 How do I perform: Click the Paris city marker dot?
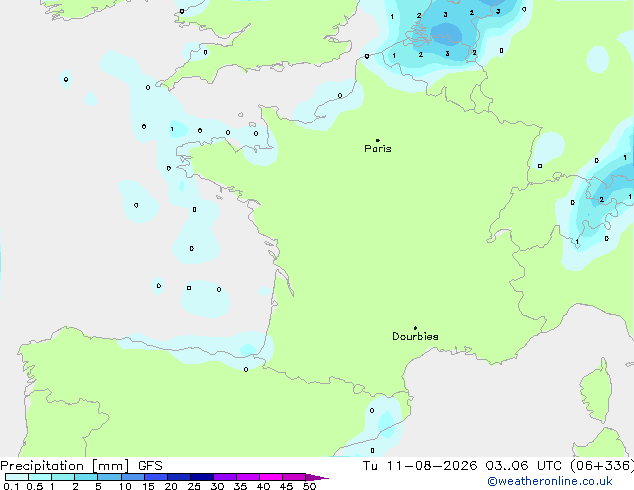[x=378, y=140]
